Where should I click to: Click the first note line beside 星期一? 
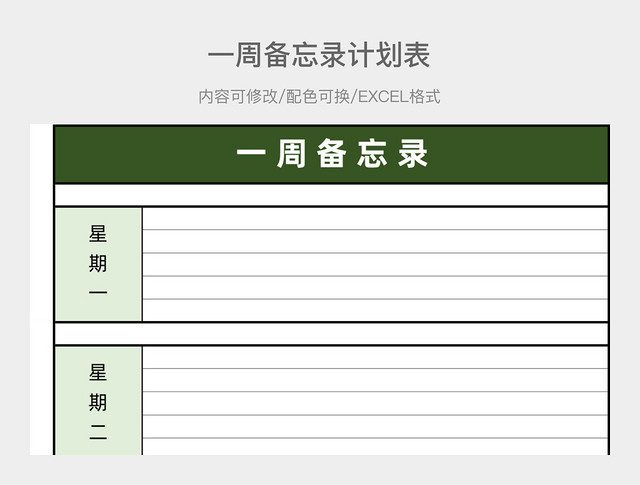point(375,219)
